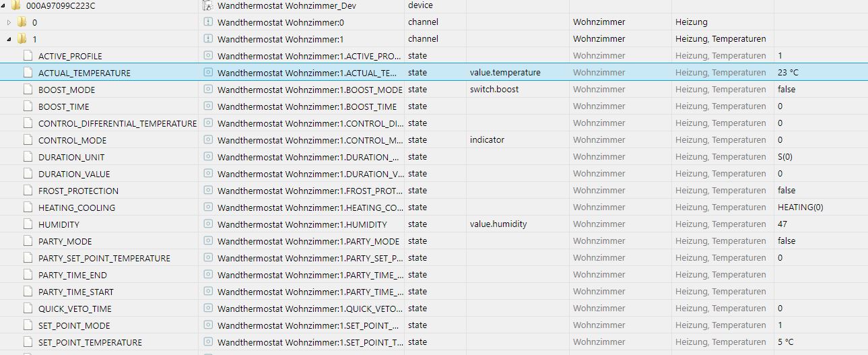Click value 1 in ACTIVE_PROFILE row
868x355 pixels.
pyautogui.click(x=780, y=55)
